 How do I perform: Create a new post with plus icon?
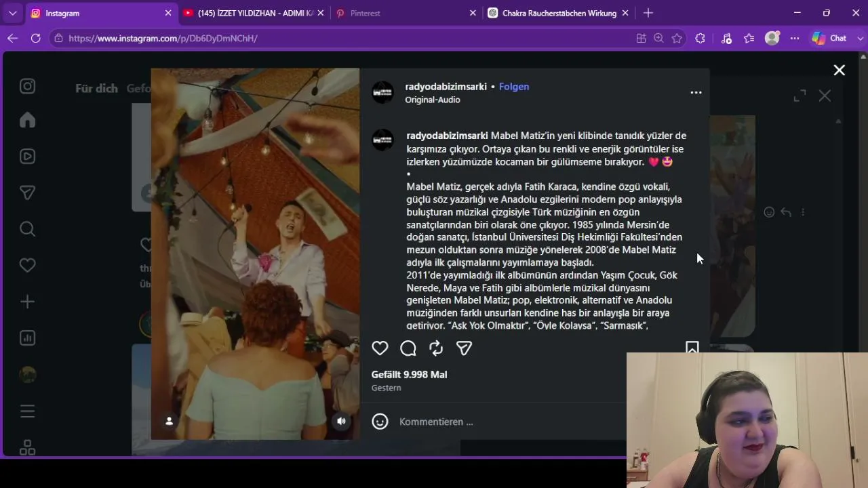coord(27,302)
